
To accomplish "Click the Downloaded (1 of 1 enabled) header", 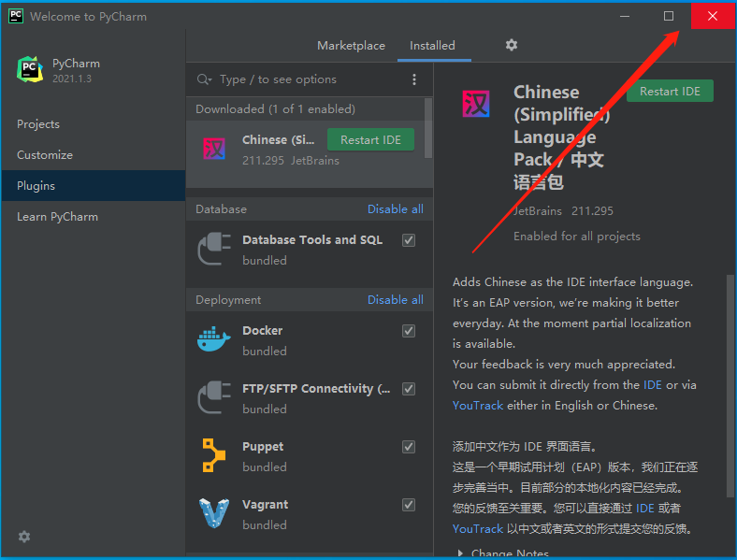I will pyautogui.click(x=275, y=109).
